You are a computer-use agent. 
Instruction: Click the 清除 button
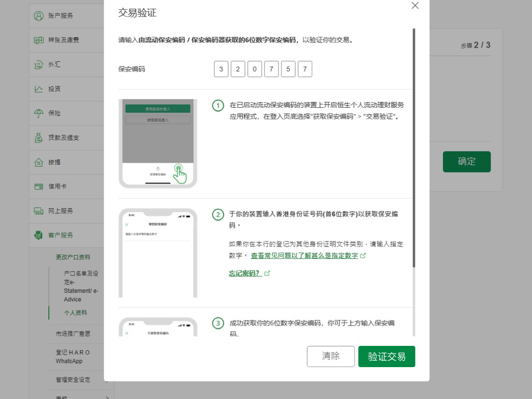point(331,356)
